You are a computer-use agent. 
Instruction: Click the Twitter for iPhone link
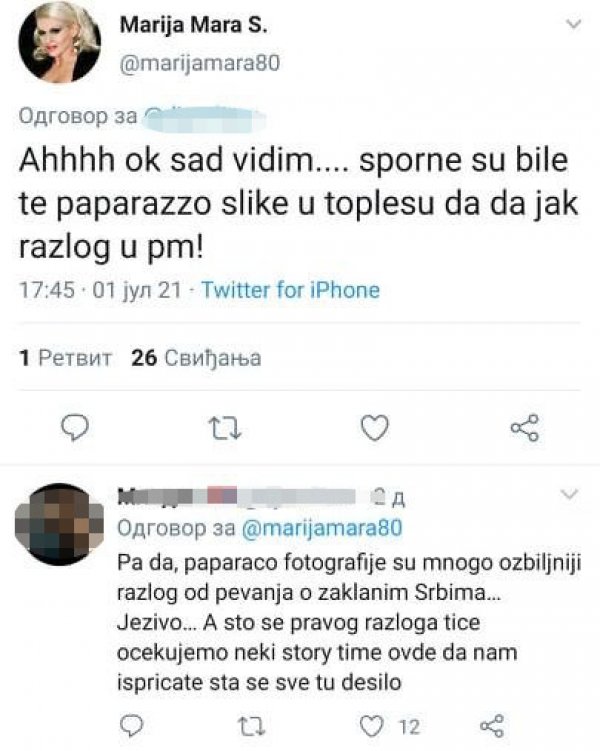pyautogui.click(x=290, y=291)
